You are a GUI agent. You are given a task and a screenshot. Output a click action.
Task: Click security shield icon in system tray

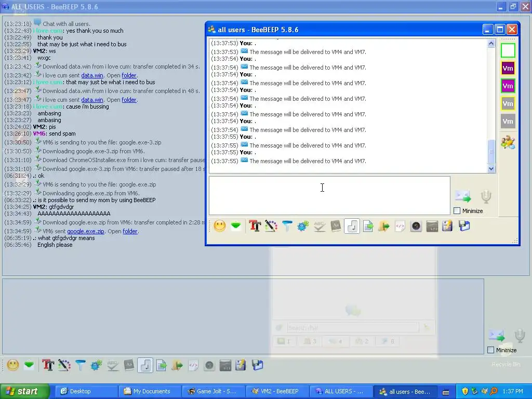[x=465, y=391]
